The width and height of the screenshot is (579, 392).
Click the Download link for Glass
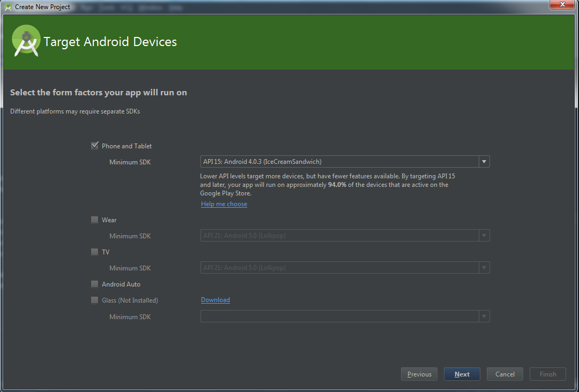(x=216, y=300)
